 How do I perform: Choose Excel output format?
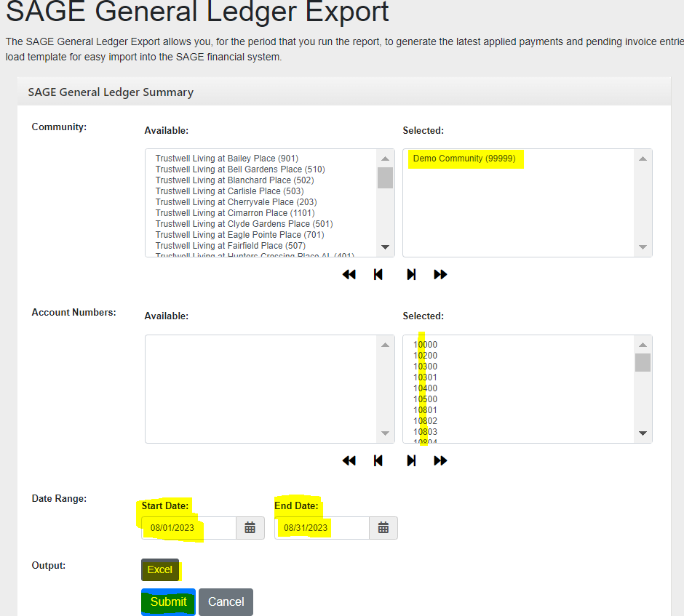coord(160,569)
